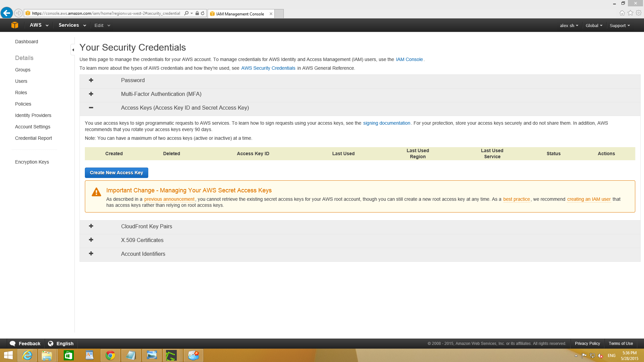Image resolution: width=644 pixels, height=362 pixels.
Task: Open the signing documentation link
Action: coord(386,123)
